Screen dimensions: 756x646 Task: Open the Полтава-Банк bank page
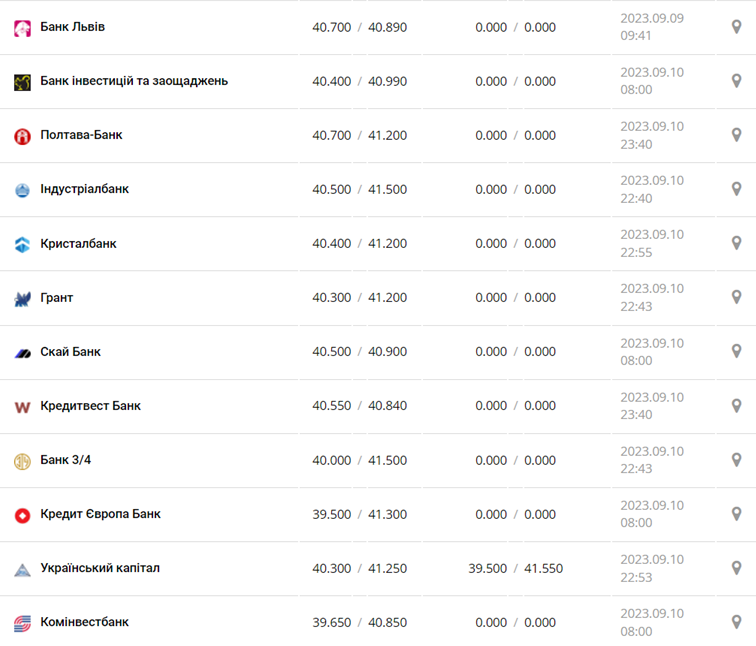pos(81,135)
